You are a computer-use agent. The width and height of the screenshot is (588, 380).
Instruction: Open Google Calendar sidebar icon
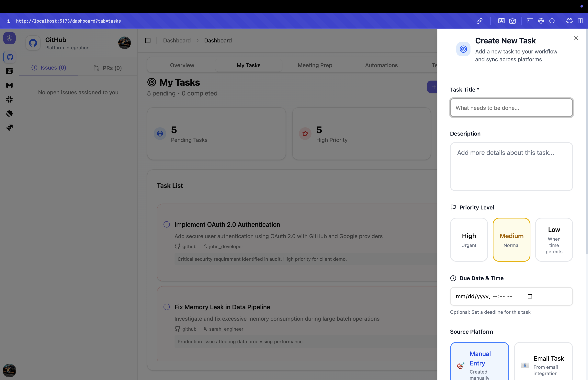(x=9, y=71)
